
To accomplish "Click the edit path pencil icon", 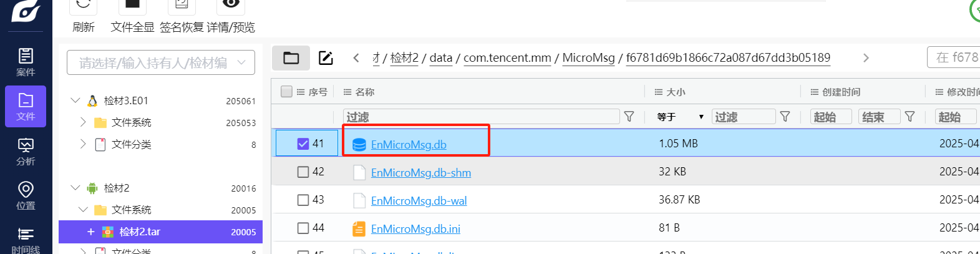I will click(326, 58).
